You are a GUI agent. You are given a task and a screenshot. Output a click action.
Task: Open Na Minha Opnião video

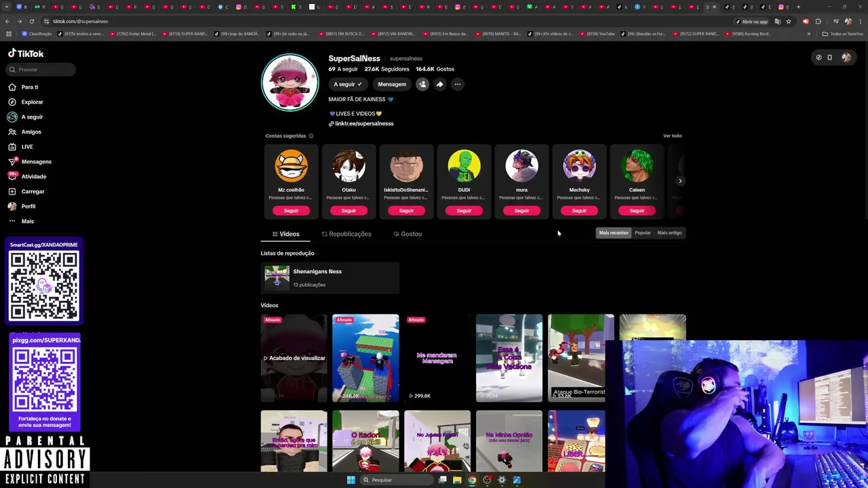(x=509, y=441)
